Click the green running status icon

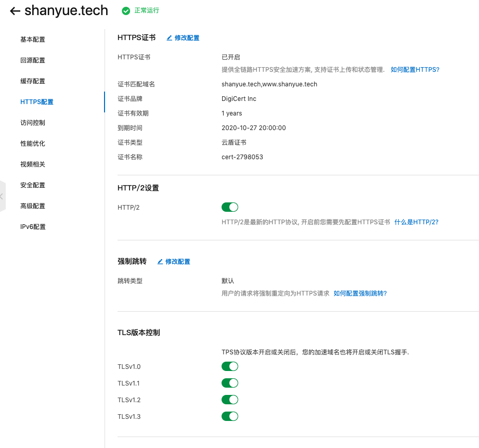tap(126, 10)
